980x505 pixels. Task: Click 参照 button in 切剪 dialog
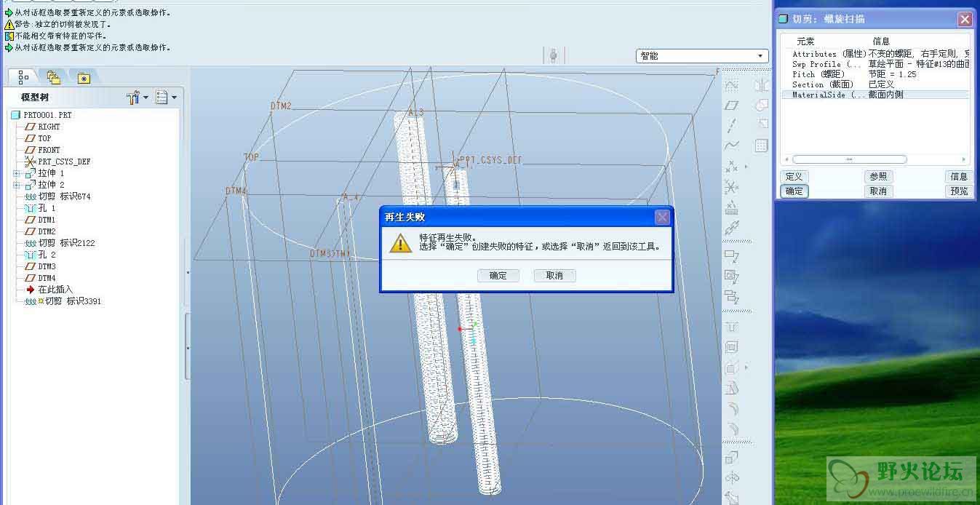coord(878,177)
